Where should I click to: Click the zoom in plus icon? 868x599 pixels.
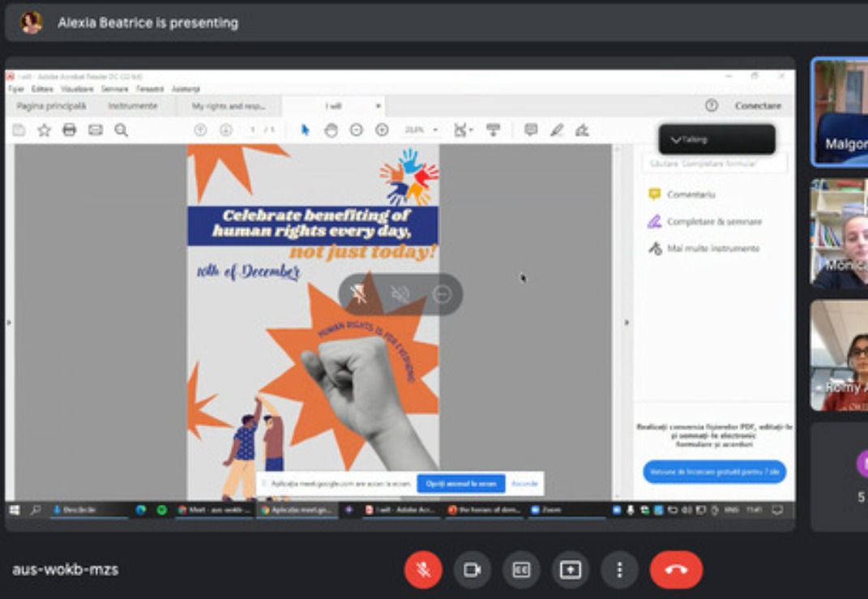pos(382,130)
